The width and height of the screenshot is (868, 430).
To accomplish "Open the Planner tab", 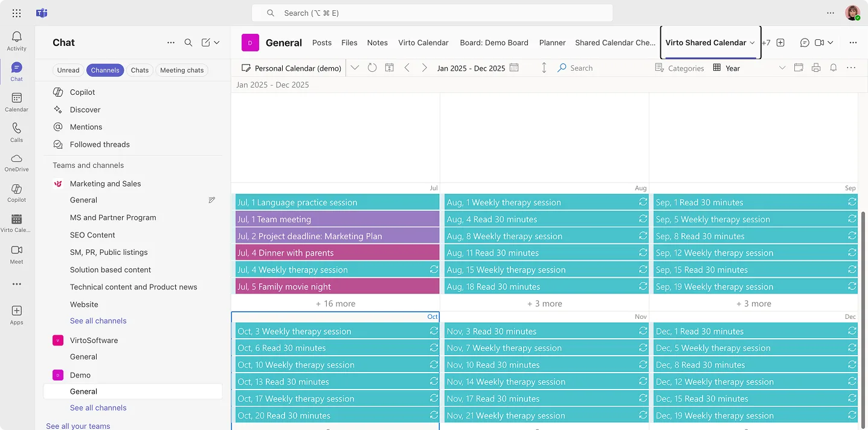I will (551, 42).
